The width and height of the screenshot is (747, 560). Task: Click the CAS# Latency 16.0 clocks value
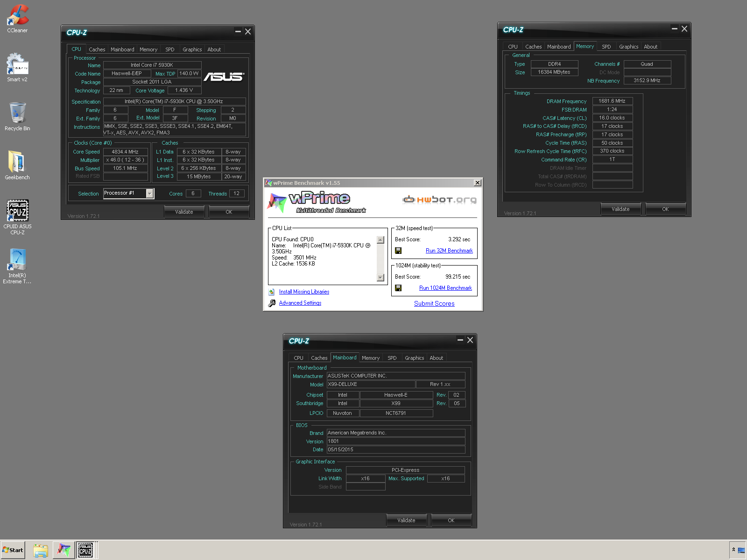point(613,118)
